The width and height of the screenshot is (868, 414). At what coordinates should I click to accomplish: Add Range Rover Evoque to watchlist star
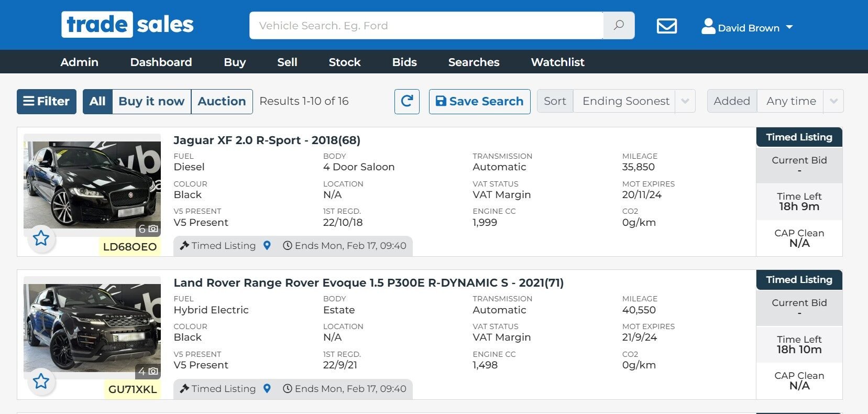[41, 381]
